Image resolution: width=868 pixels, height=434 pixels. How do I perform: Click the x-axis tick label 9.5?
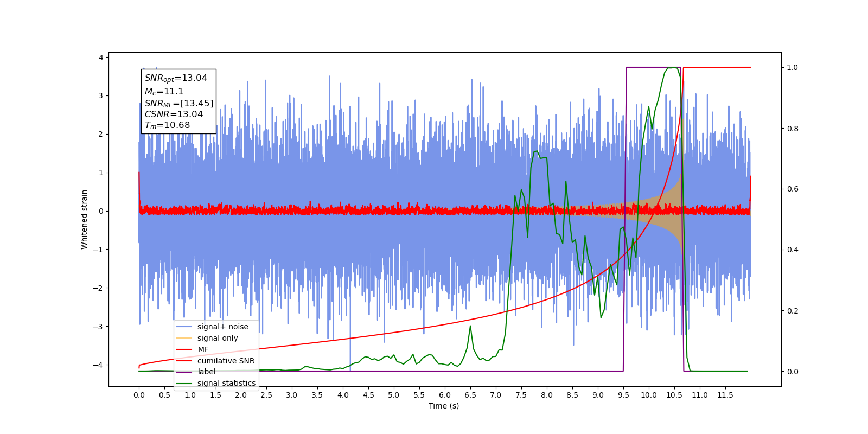[x=623, y=395]
